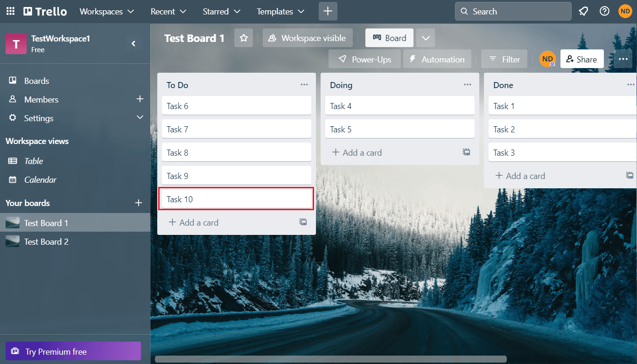The height and width of the screenshot is (364, 637).
Task: Add a member with the plus icon
Action: [x=140, y=99]
